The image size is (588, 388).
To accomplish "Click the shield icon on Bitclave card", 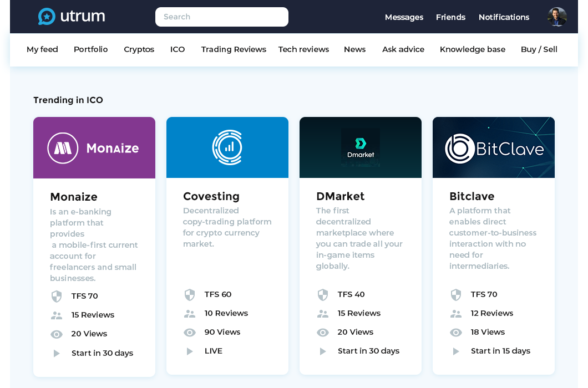I will (x=456, y=295).
